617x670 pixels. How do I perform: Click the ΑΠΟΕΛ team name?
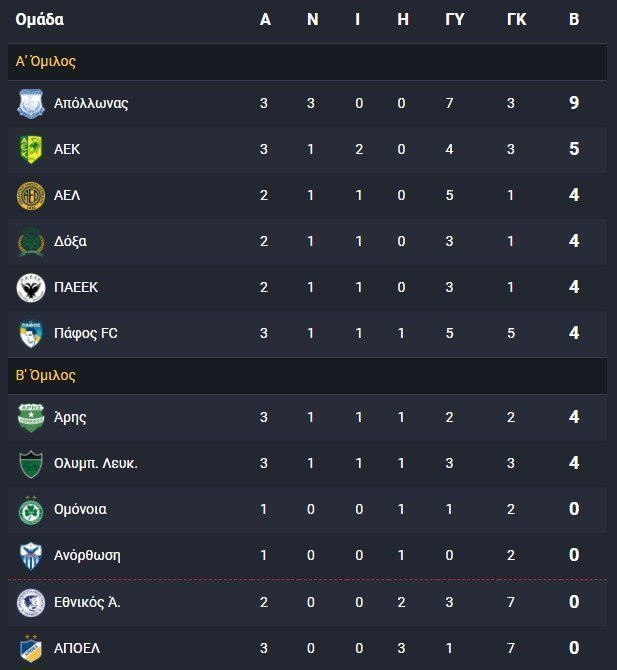click(77, 648)
